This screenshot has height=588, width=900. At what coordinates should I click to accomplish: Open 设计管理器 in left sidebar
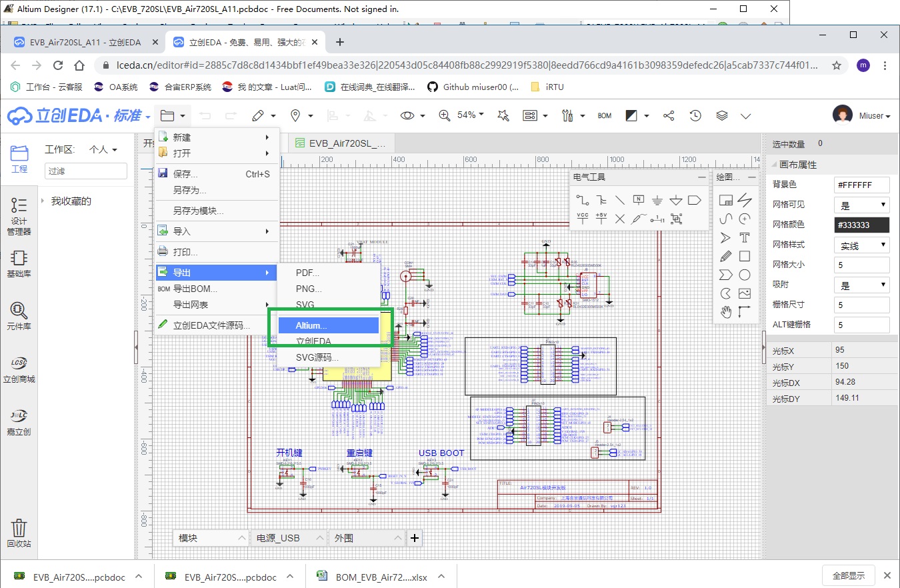[x=19, y=216]
